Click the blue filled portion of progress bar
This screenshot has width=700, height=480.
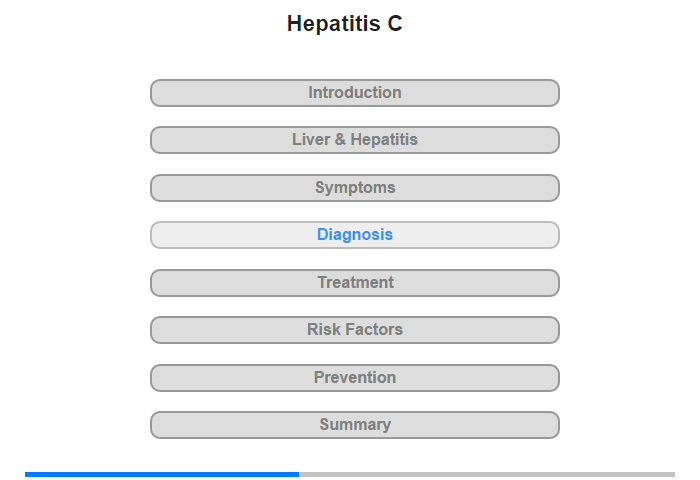(x=162, y=474)
